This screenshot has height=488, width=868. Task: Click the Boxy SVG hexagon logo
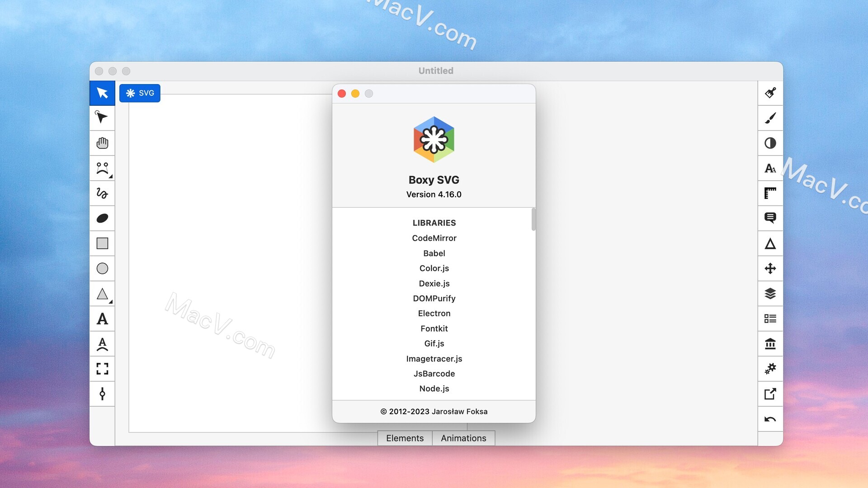tap(434, 140)
